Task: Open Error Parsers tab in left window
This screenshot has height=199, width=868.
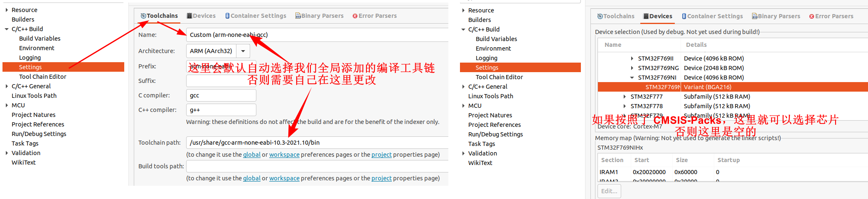Action: pyautogui.click(x=374, y=16)
